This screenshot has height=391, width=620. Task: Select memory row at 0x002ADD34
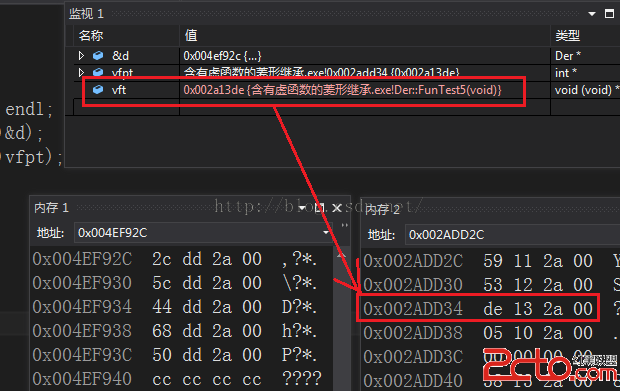click(478, 309)
